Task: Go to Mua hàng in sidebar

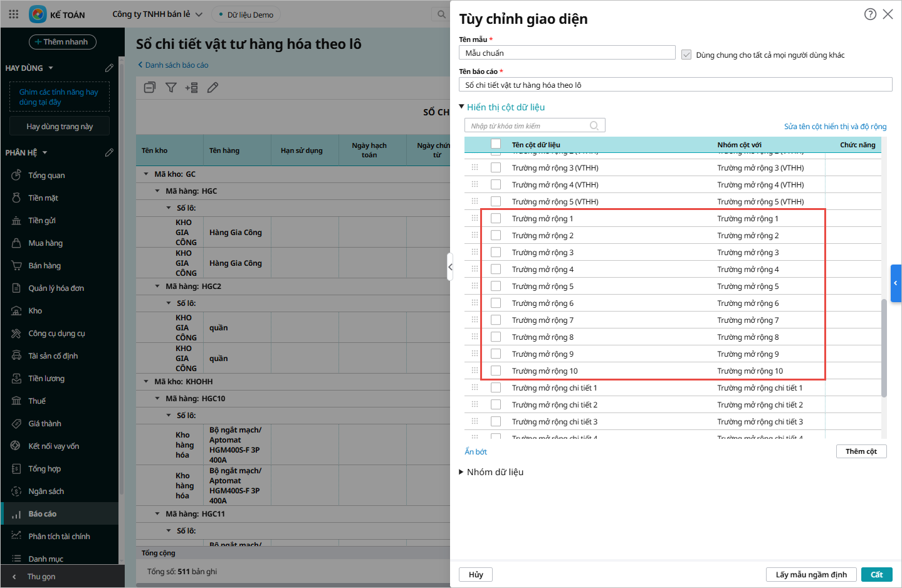Action: tap(45, 243)
